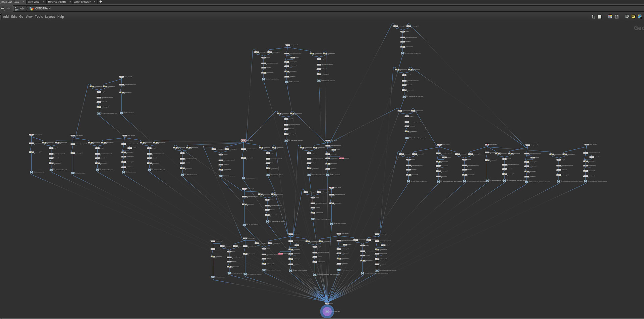Screen dimensions: 644x319
Task: Expand the back button history dropdown
Action: (x=4, y=10)
